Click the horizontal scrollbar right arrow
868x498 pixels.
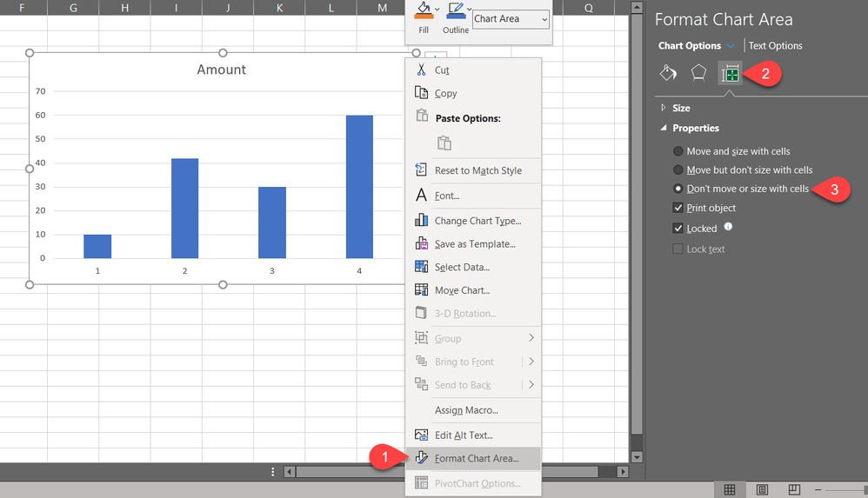(x=624, y=472)
